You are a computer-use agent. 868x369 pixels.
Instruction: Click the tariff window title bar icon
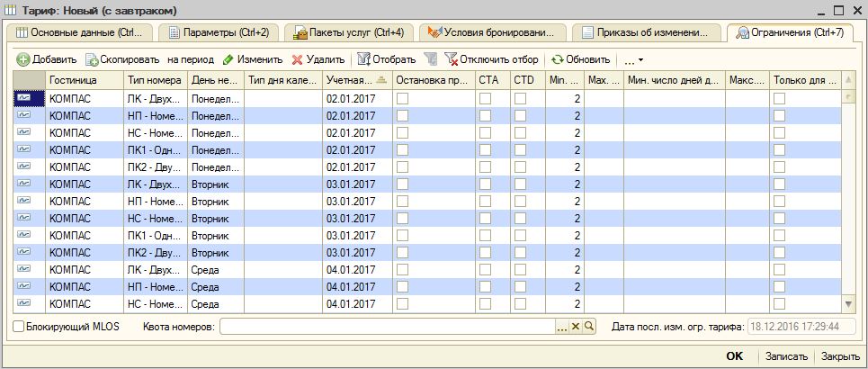point(11,9)
